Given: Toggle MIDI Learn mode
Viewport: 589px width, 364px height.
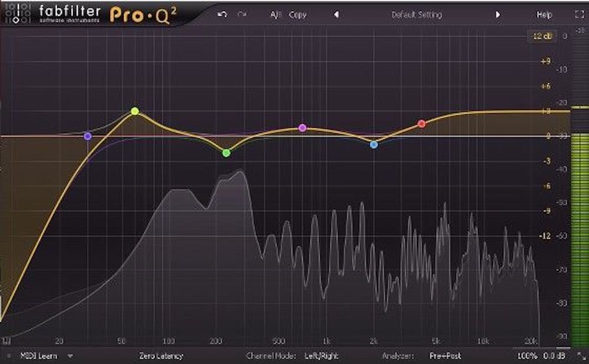Looking at the screenshot, I should pyautogui.click(x=39, y=356).
